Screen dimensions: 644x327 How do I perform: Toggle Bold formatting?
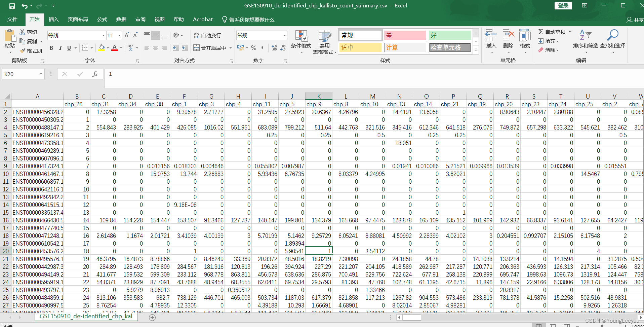click(x=51, y=48)
